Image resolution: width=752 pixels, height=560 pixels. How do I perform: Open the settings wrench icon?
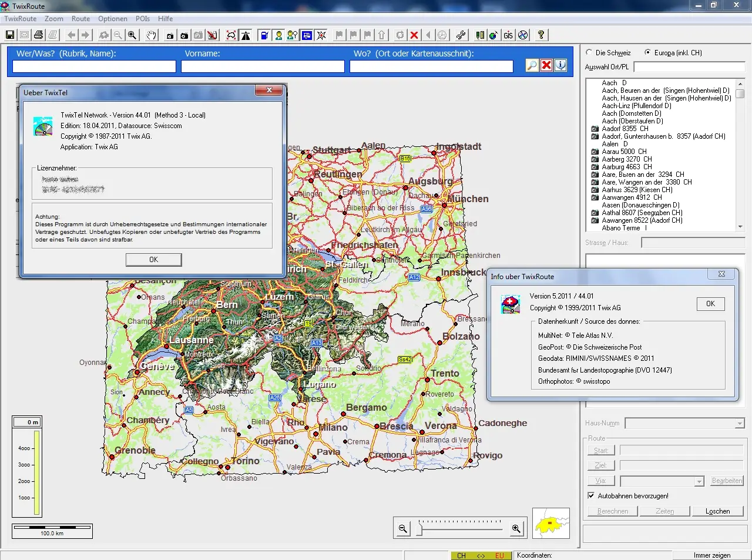coord(460,35)
